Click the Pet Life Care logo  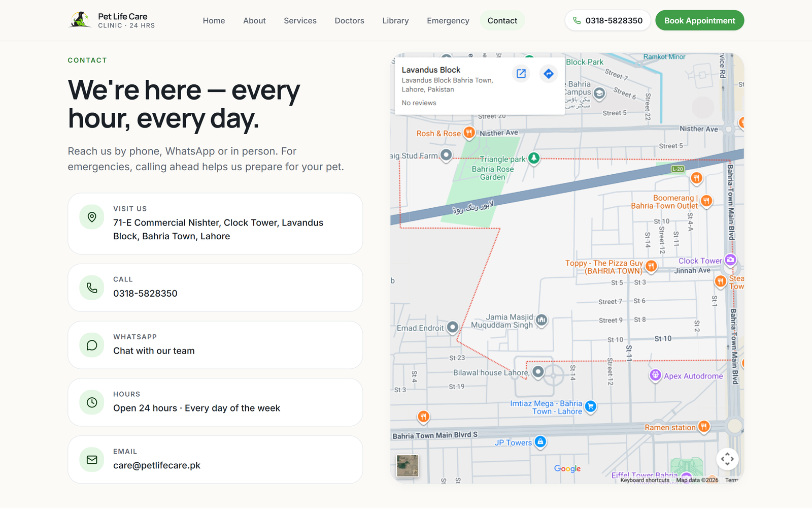tap(112, 20)
